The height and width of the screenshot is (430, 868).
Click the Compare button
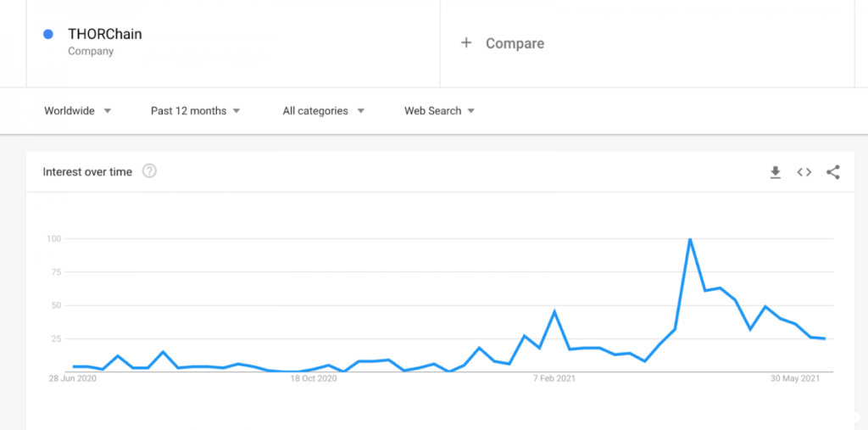pos(515,43)
